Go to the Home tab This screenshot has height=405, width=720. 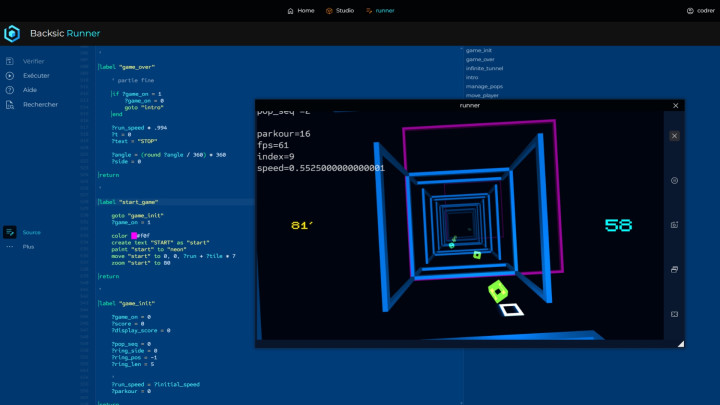coord(300,10)
